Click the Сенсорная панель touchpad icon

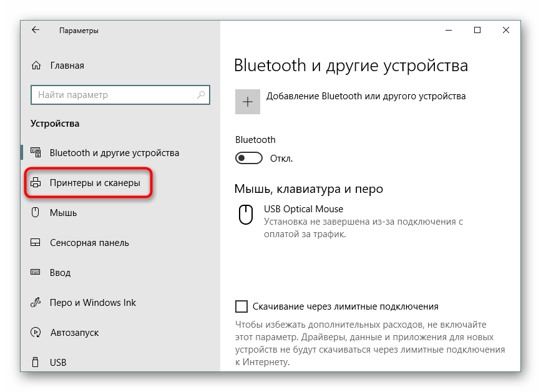(36, 242)
